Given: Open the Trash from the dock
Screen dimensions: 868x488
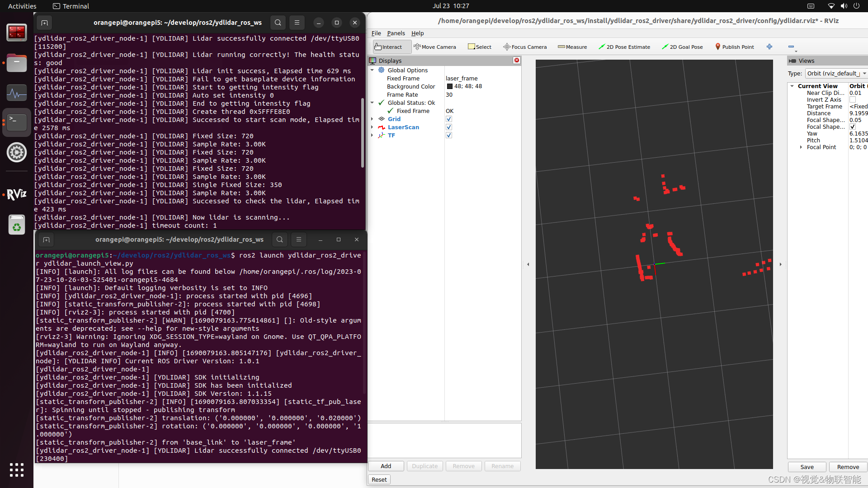Looking at the screenshot, I should 17,225.
